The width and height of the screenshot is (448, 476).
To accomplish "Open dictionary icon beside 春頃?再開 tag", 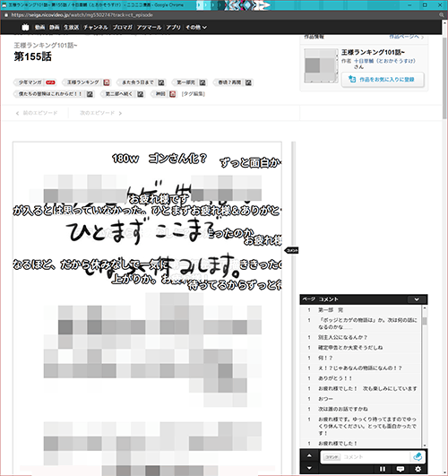I will point(248,82).
